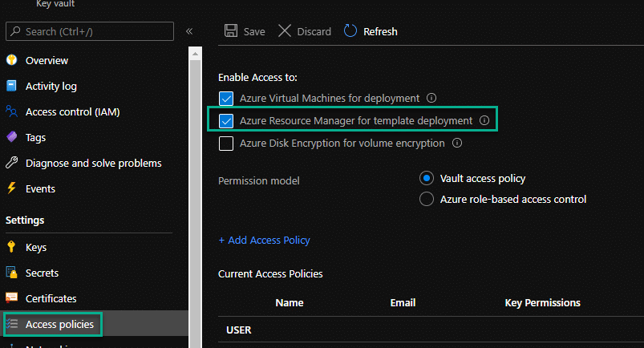Click the Name column header
Image resolution: width=644 pixels, height=348 pixels.
[x=290, y=303]
